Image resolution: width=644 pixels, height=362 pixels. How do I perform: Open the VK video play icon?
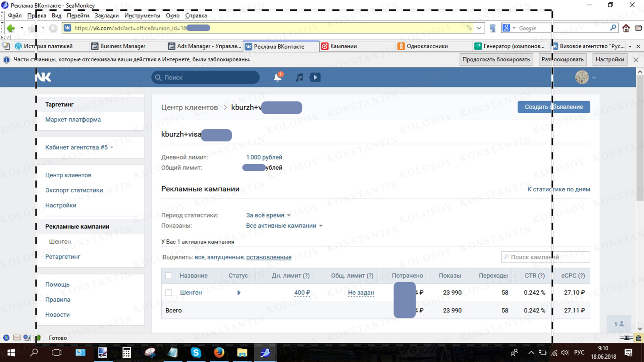[x=315, y=77]
